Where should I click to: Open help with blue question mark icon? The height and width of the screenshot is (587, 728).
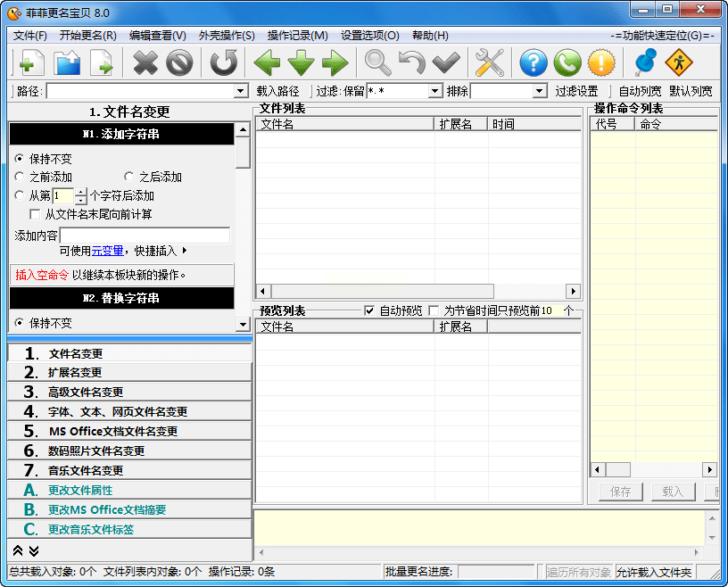tap(533, 63)
